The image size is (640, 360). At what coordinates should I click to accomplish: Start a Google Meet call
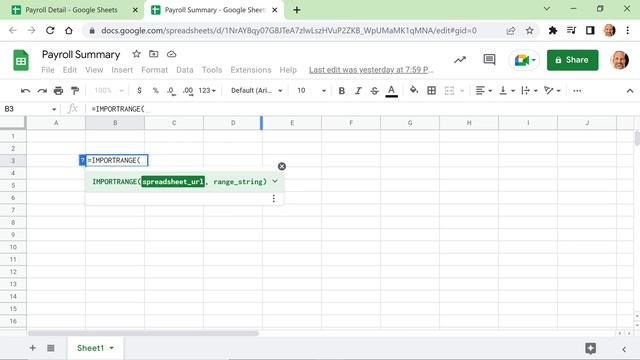tap(524, 60)
